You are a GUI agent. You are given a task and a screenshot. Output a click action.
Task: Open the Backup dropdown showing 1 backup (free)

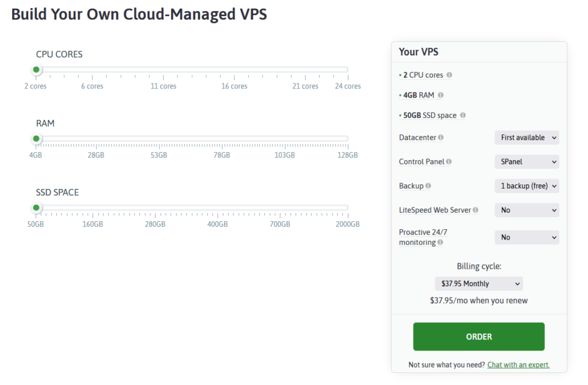pos(527,186)
